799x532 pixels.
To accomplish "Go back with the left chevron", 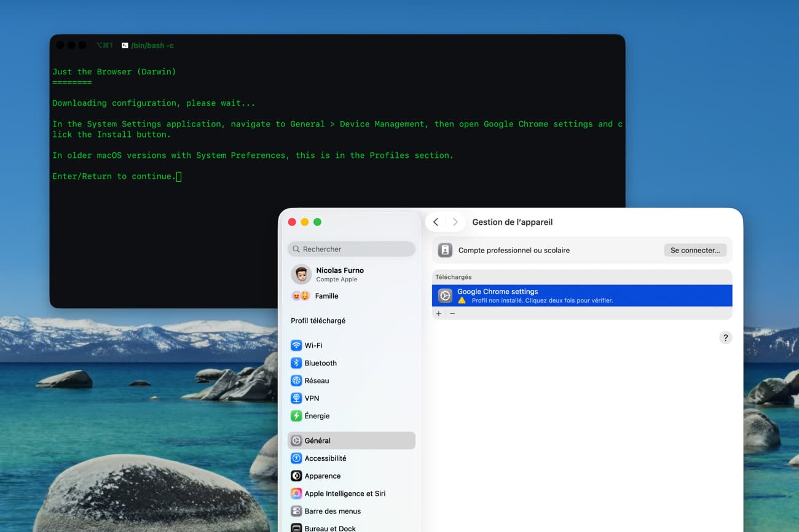I will (x=436, y=222).
